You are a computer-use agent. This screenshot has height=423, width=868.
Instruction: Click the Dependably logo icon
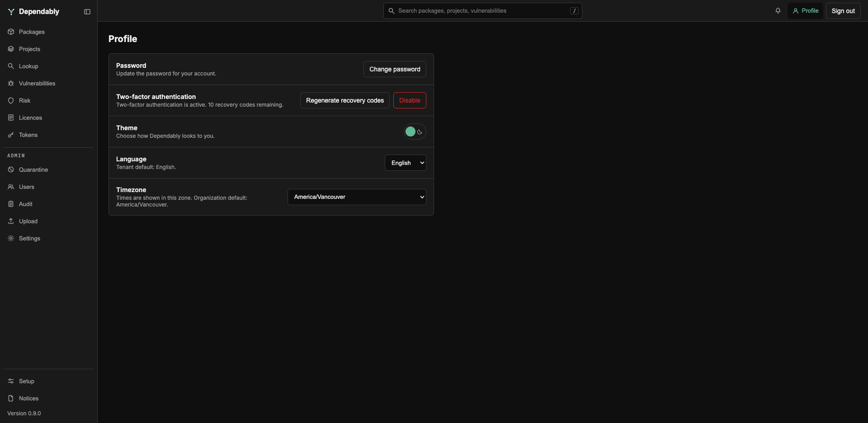click(x=11, y=12)
